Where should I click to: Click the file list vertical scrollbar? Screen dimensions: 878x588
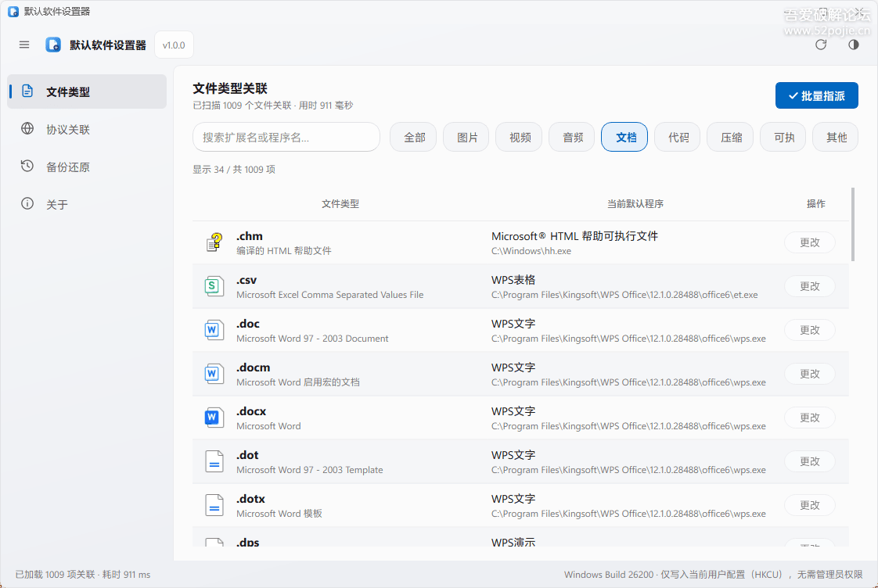[x=853, y=224]
